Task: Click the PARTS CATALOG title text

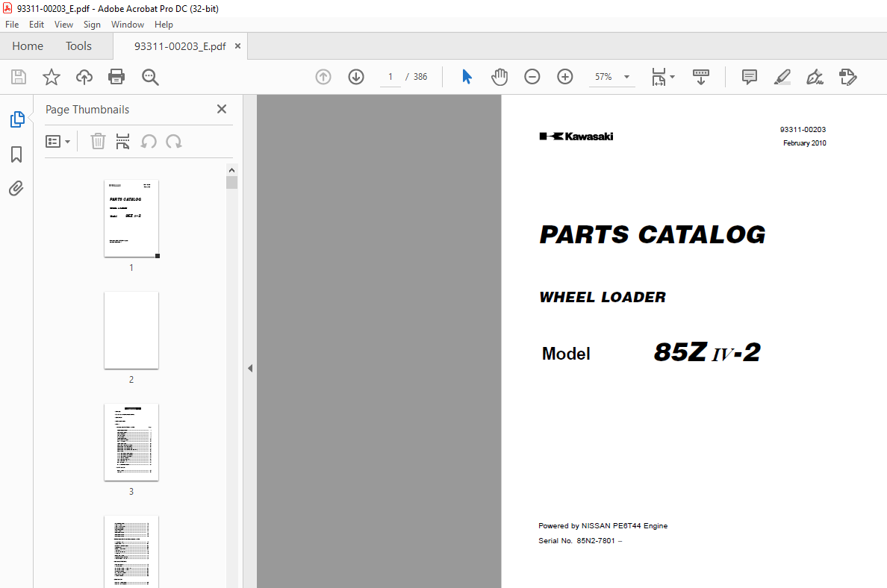Action: coord(653,234)
